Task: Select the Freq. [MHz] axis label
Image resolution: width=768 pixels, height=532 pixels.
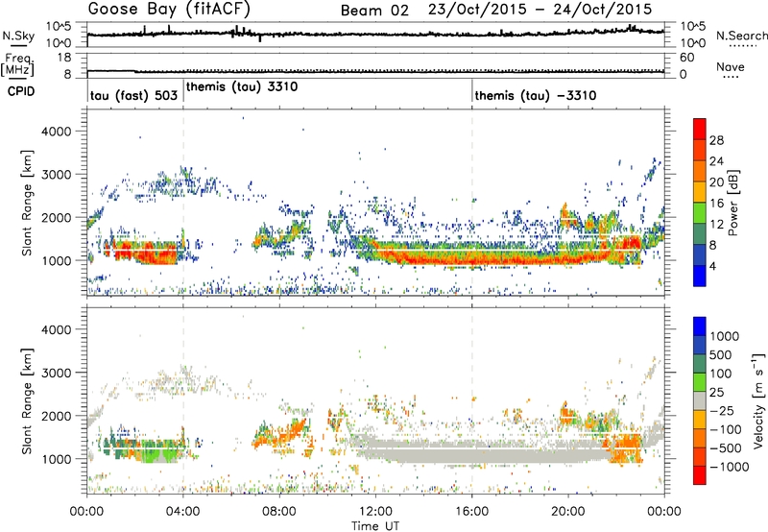Action: click(18, 65)
